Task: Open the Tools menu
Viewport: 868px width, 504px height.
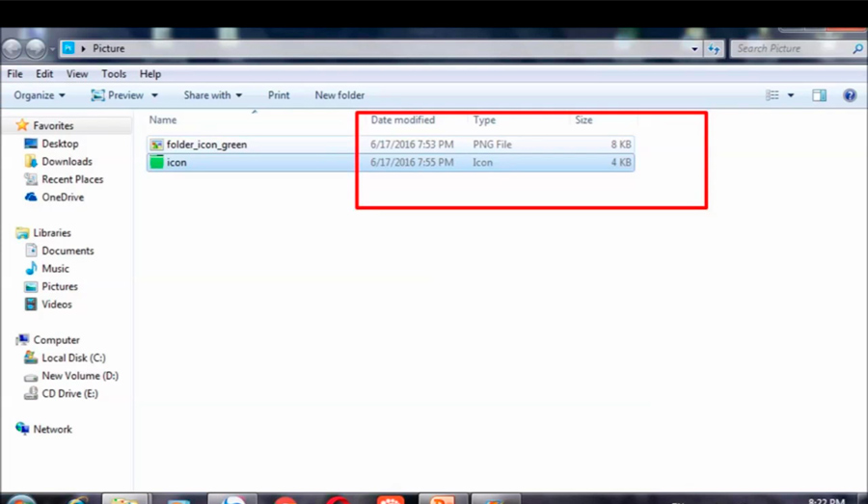Action: click(114, 74)
